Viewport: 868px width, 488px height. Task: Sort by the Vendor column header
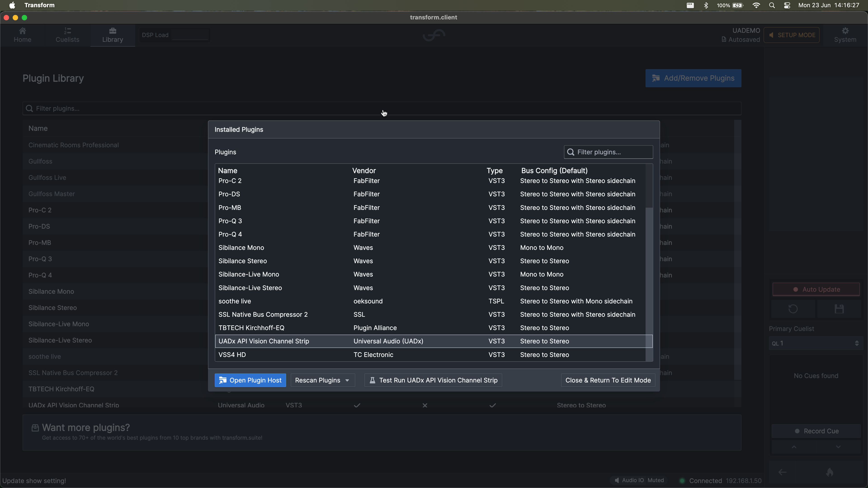click(363, 170)
